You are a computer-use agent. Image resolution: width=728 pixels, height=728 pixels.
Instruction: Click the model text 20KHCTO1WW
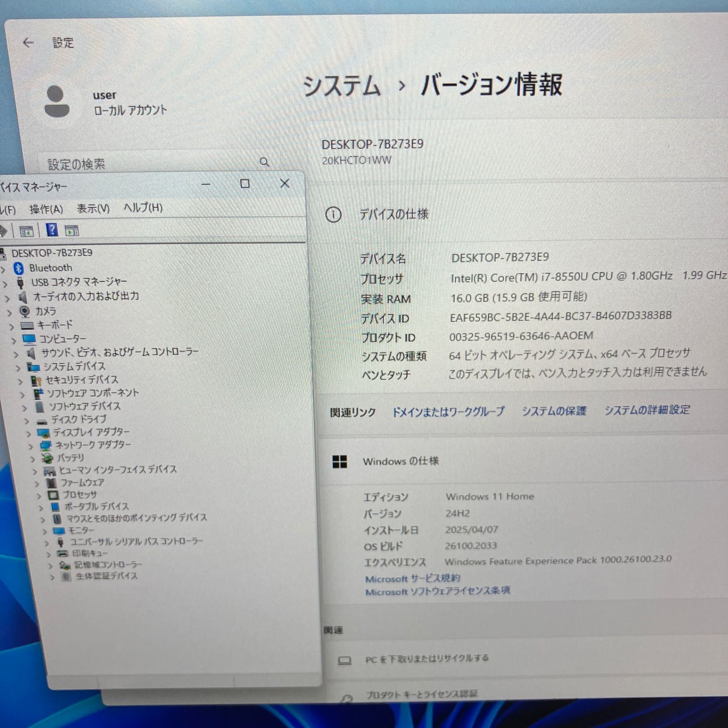tap(357, 161)
